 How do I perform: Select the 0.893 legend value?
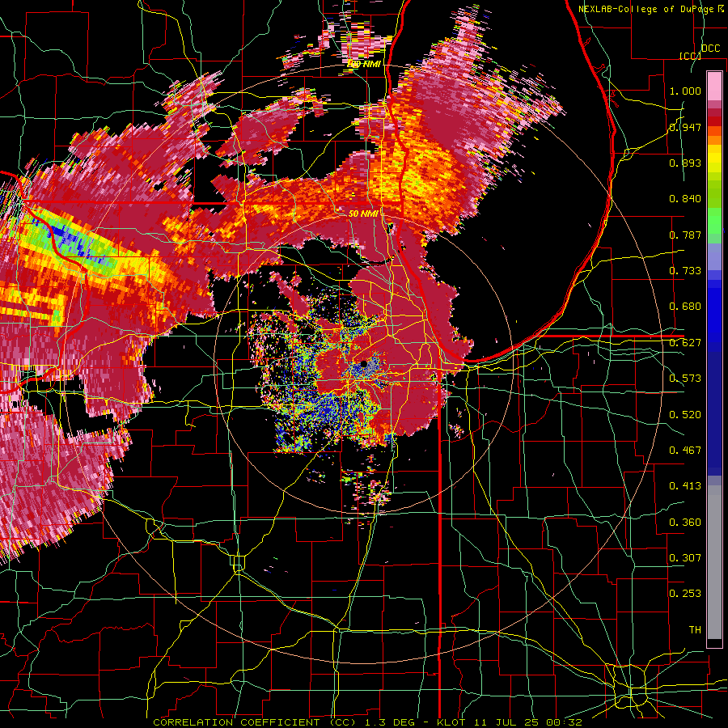(685, 163)
